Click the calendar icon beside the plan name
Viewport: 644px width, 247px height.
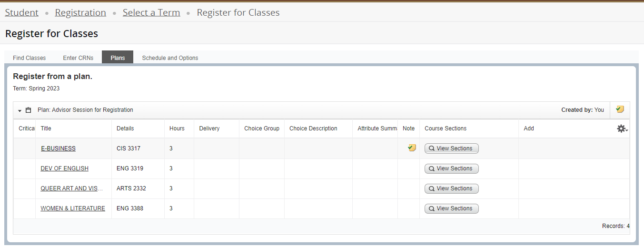[x=29, y=110]
